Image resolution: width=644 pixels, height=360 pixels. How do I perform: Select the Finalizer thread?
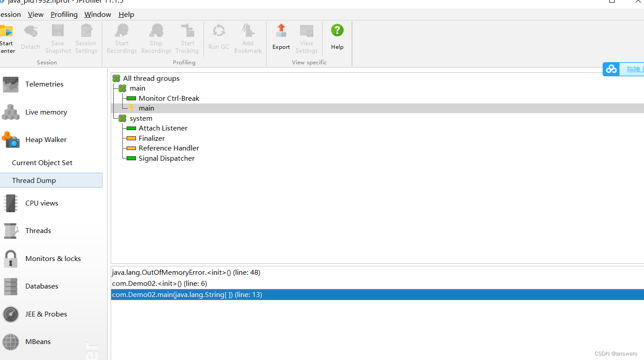[152, 138]
